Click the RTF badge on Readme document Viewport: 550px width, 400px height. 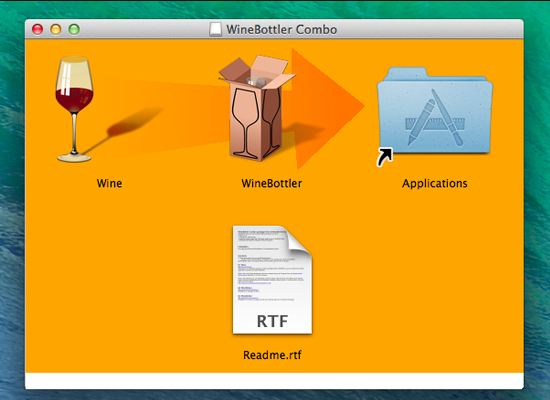tap(272, 321)
